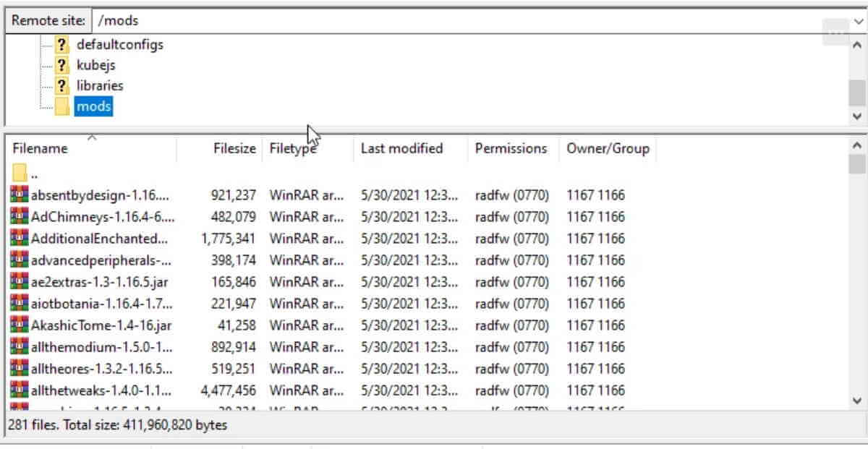
Task: Click the directory tree scrollbar thumb
Action: click(x=857, y=93)
